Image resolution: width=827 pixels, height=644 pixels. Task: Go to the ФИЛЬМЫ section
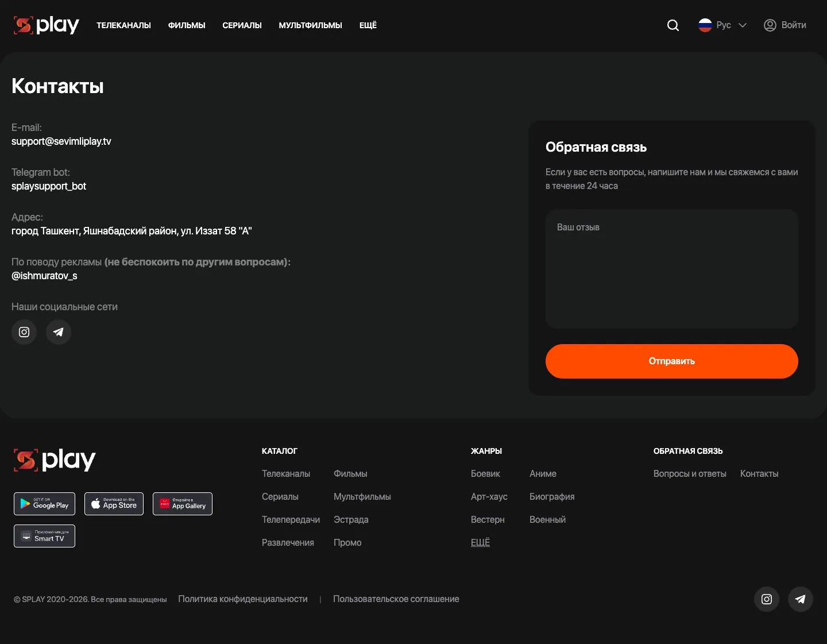187,25
